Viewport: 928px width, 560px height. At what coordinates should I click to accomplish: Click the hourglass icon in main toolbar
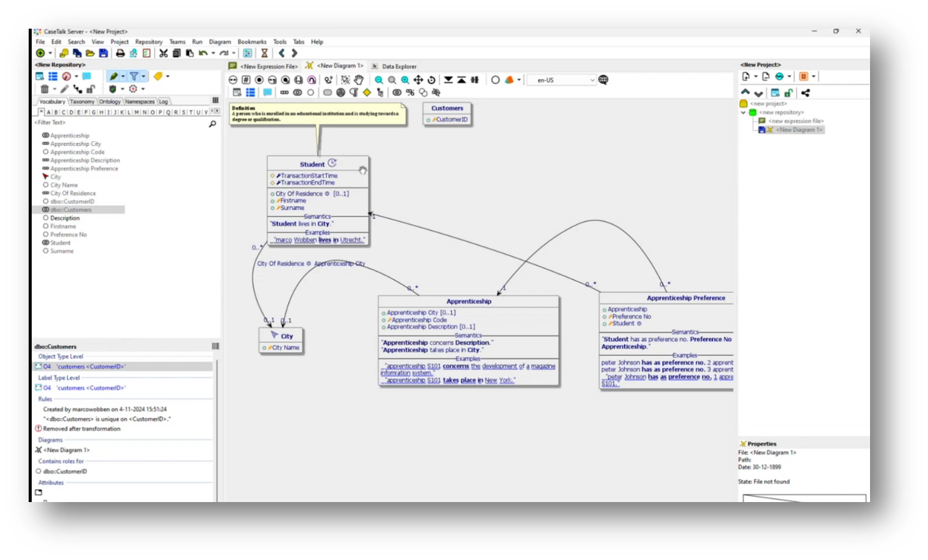click(264, 53)
